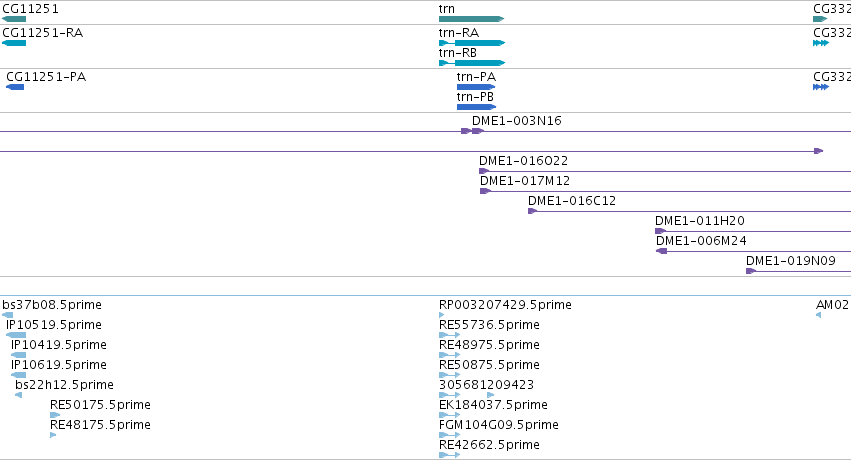Select the RE42662.5prime EST glyph

449,455
